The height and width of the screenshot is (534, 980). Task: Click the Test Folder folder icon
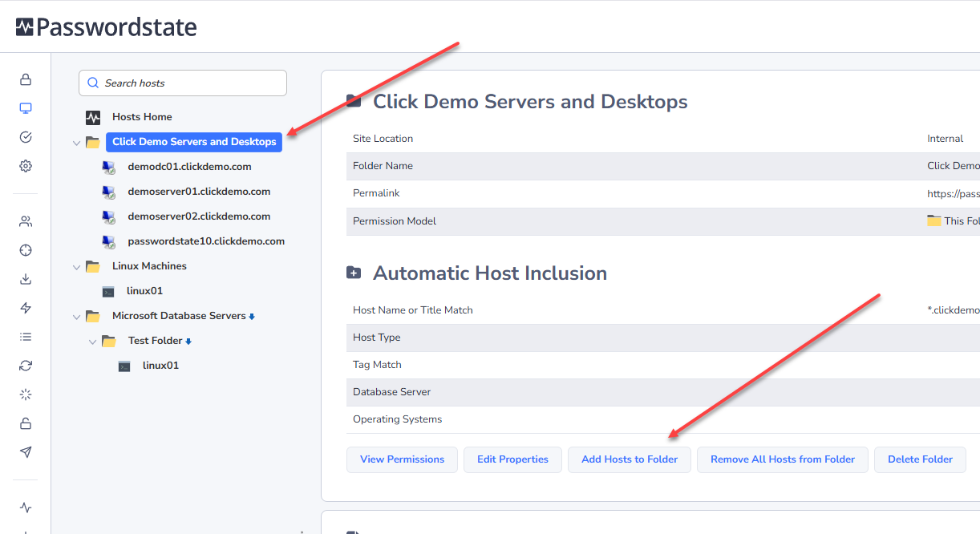click(x=109, y=341)
